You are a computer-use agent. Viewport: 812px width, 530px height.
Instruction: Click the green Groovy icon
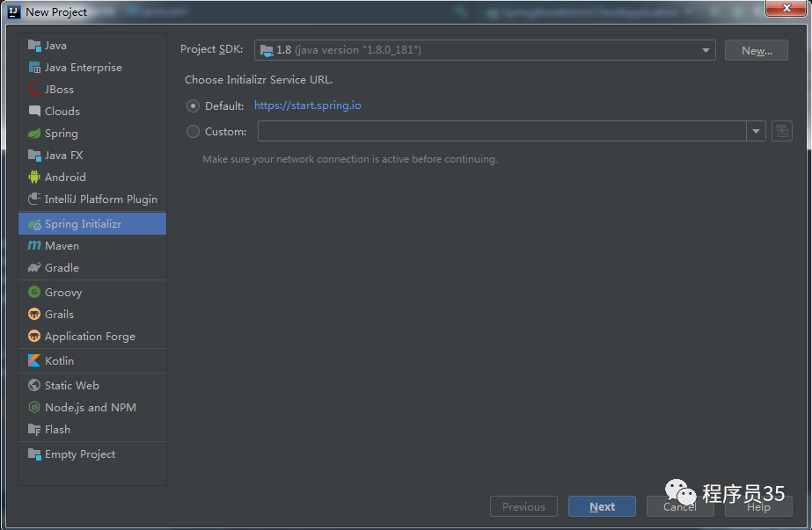click(x=34, y=292)
